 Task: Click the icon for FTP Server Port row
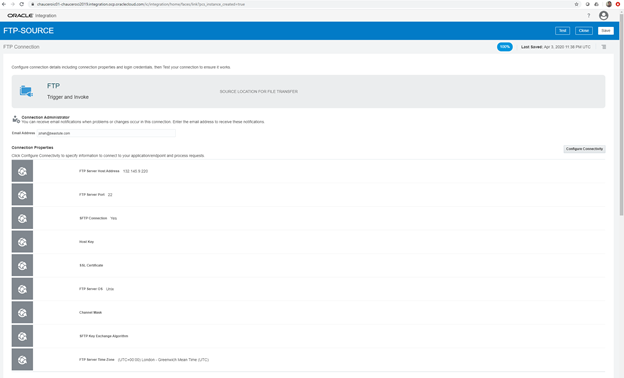(22, 195)
